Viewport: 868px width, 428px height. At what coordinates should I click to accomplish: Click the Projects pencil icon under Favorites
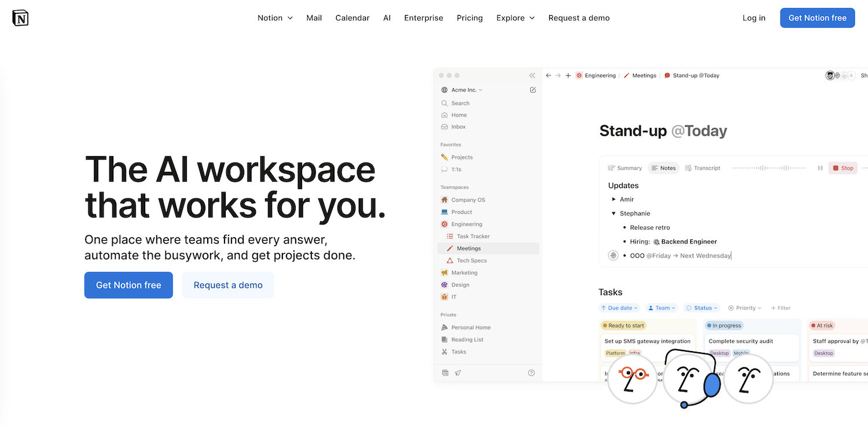444,157
